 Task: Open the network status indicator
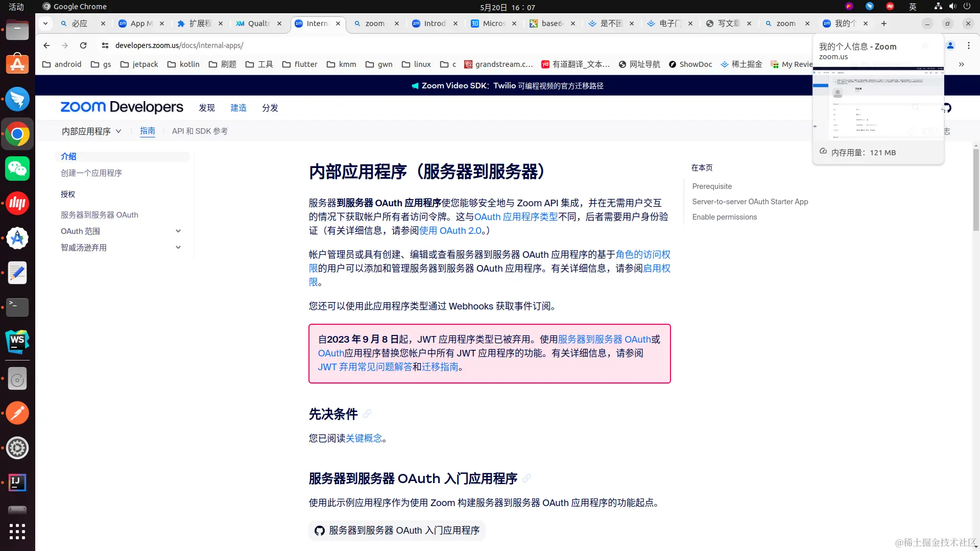tap(938, 7)
